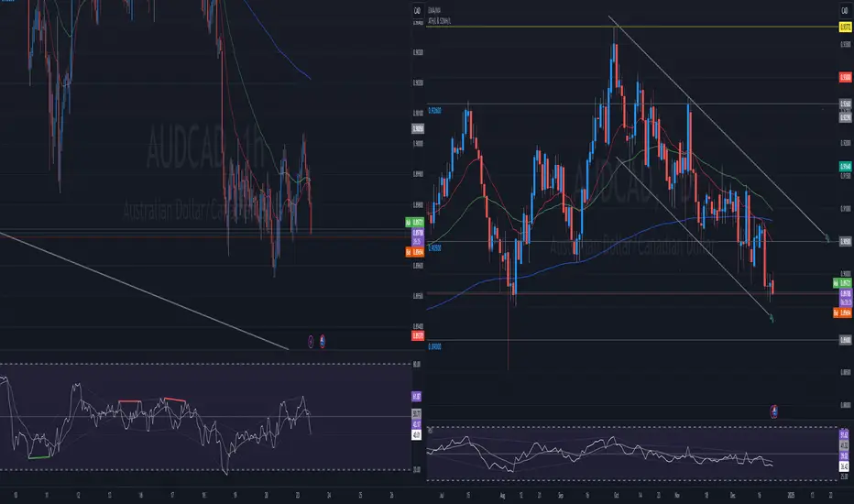Screen dimensions: 854x504
Task: Select the EMA/MA indicator legend on right chart
Action: point(434,10)
